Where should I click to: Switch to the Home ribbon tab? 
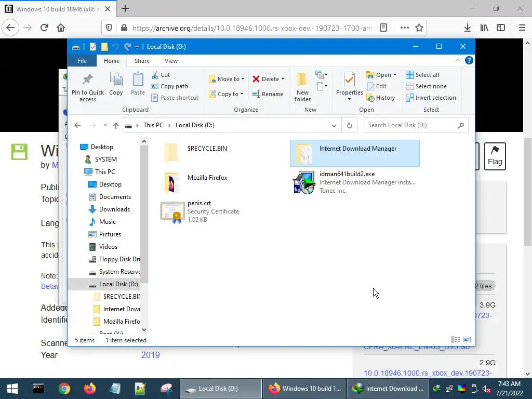[112, 61]
